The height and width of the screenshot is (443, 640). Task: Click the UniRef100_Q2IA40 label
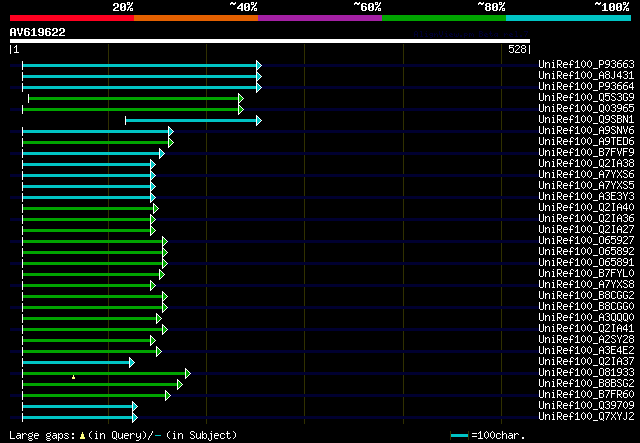[586, 207]
